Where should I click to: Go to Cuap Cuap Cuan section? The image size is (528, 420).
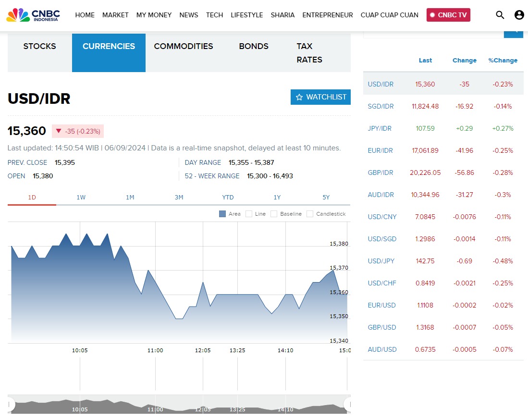(x=389, y=15)
